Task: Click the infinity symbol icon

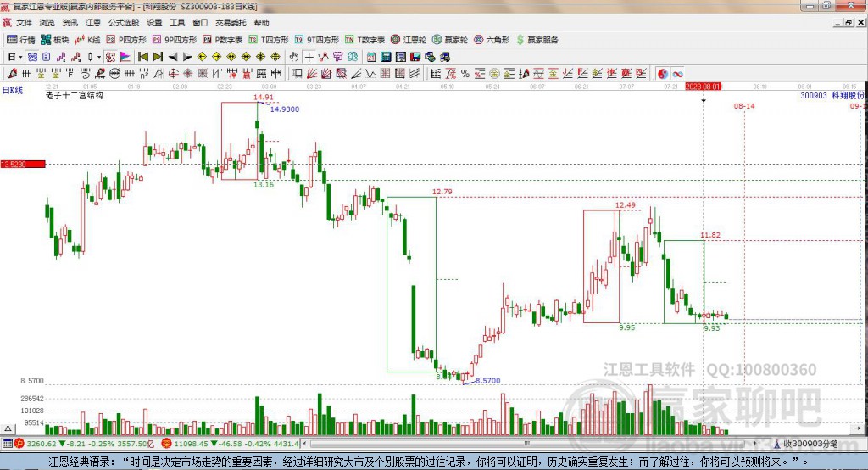Action: pyautogui.click(x=677, y=74)
